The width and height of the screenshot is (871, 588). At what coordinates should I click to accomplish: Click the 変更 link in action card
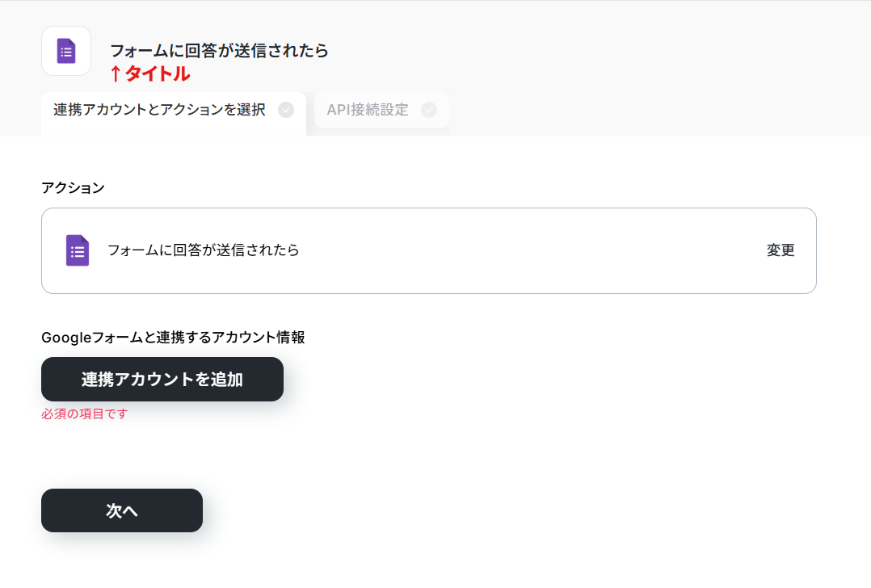pyautogui.click(x=781, y=250)
